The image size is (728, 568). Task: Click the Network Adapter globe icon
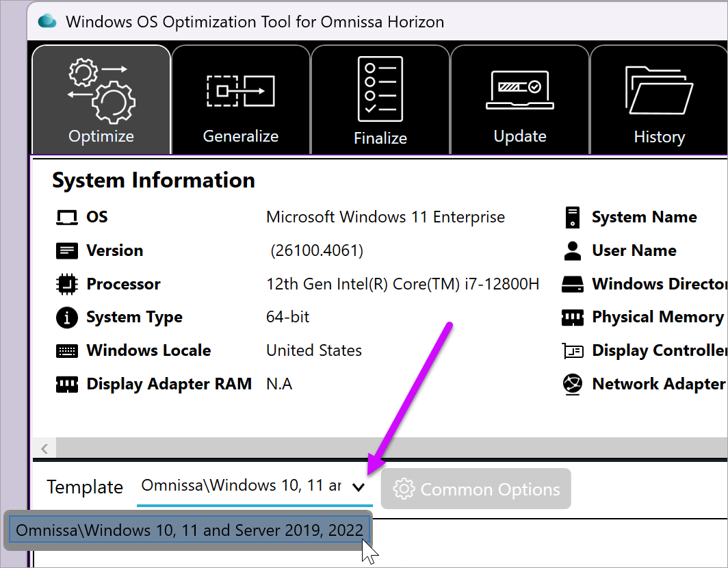pos(573,385)
